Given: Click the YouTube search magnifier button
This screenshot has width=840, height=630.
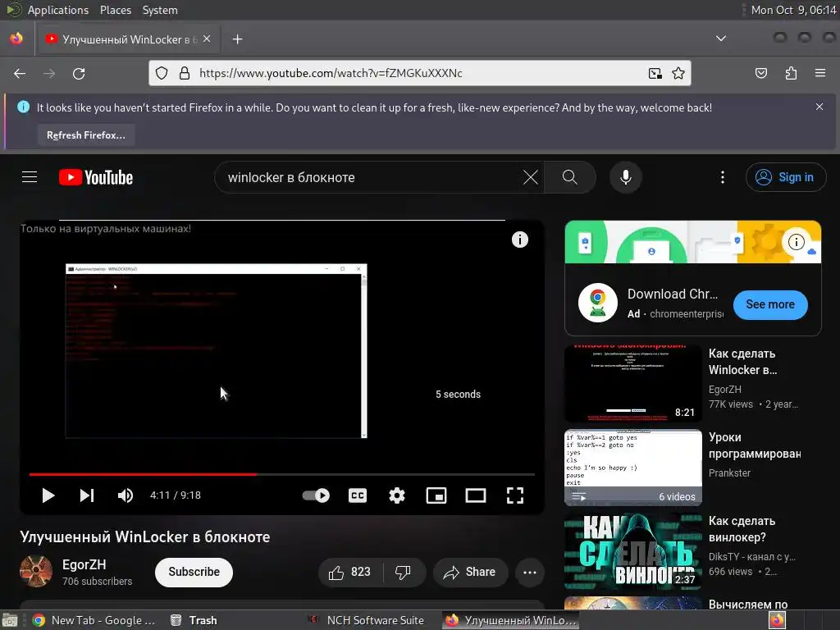Looking at the screenshot, I should tap(570, 177).
